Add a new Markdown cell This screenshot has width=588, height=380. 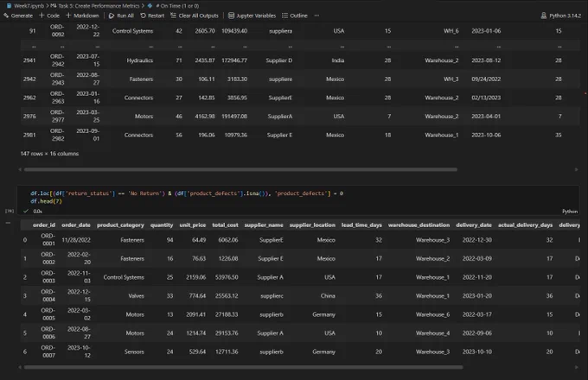(x=82, y=16)
